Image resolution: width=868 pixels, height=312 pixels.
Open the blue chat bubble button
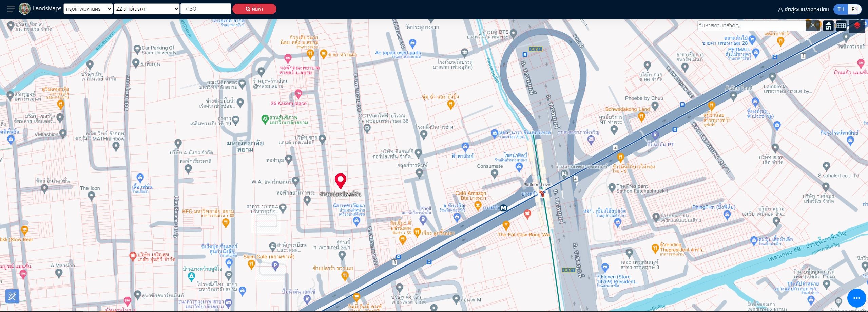coord(856,298)
